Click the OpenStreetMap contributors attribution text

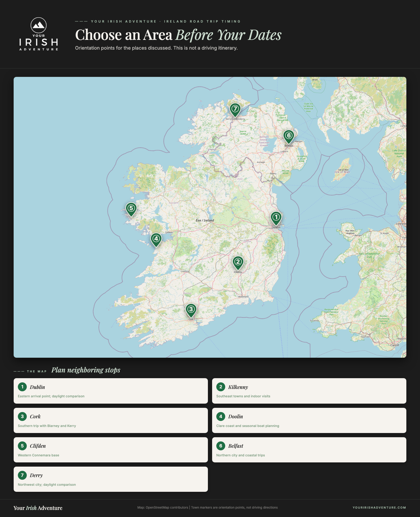coord(163,507)
